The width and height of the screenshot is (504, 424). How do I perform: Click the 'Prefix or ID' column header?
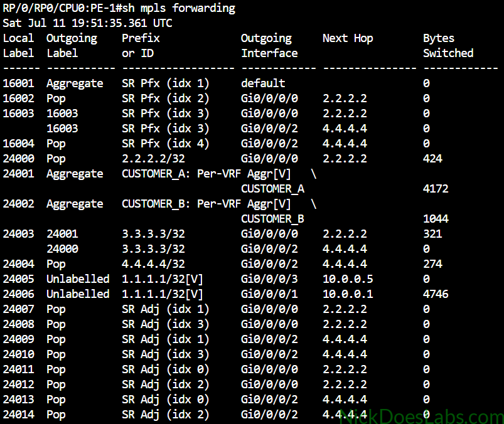tap(141, 45)
